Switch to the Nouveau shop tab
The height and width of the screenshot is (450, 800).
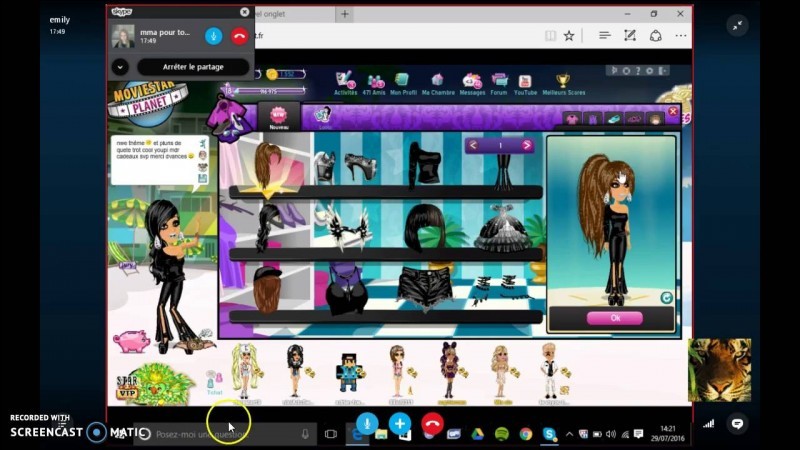[x=279, y=117]
